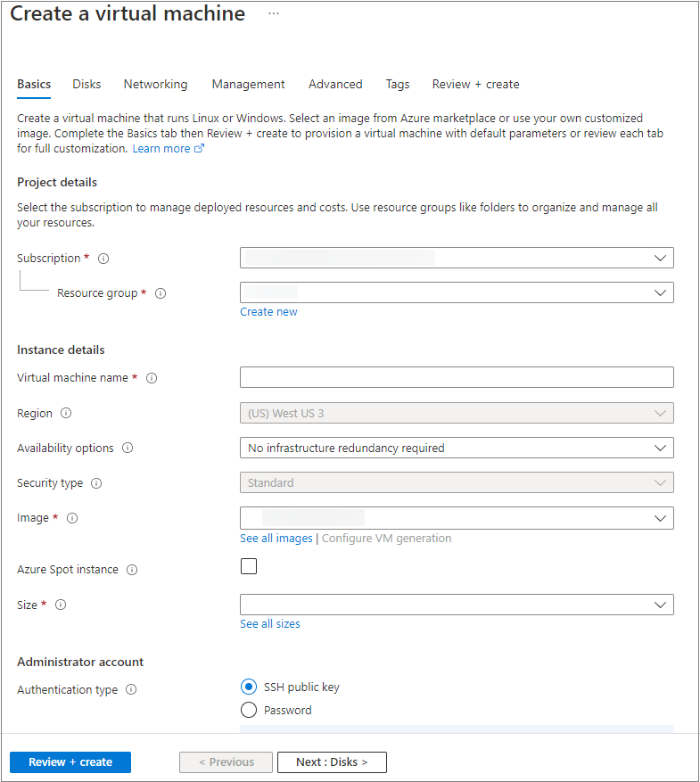700x782 pixels.
Task: Click the Security type info icon
Action: point(98,483)
